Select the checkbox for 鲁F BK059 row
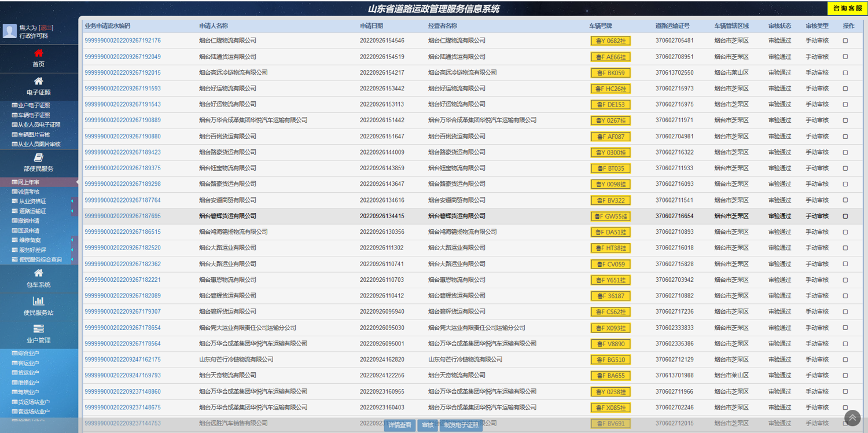The width and height of the screenshot is (868, 433). 845,73
